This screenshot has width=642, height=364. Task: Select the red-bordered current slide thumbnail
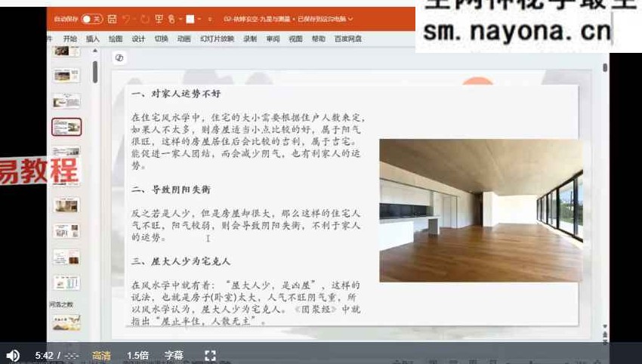click(x=66, y=127)
